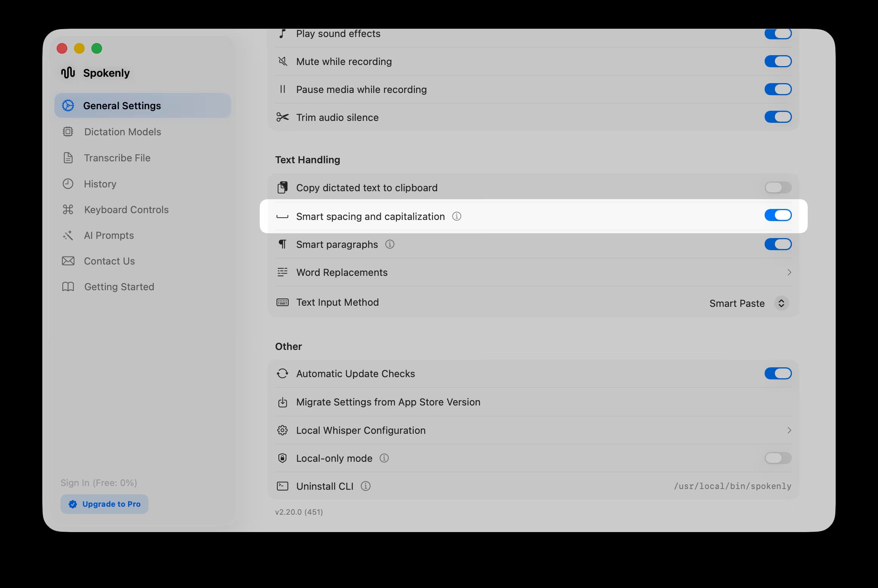Click the Upgrade to Pro button
The image size is (878, 588).
click(x=104, y=504)
